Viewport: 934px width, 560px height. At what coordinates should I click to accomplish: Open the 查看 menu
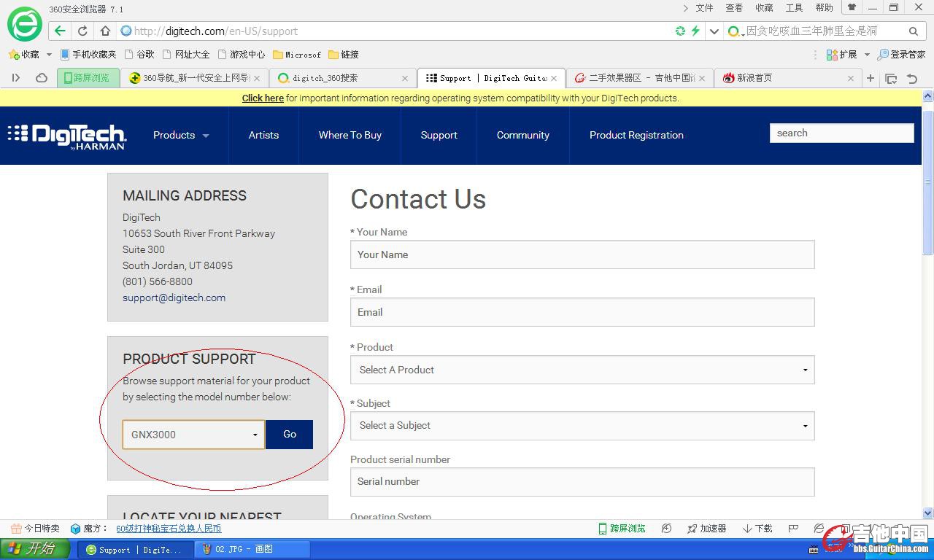pyautogui.click(x=734, y=7)
